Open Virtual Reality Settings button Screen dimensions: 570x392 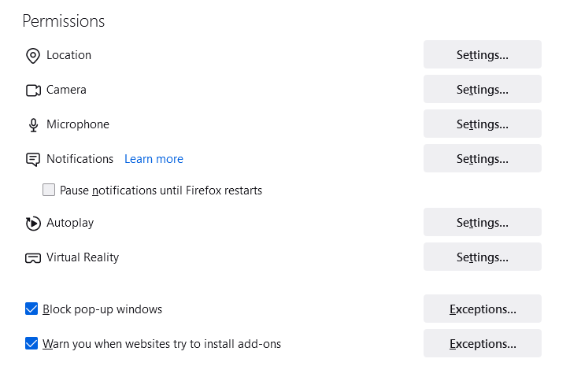482,257
